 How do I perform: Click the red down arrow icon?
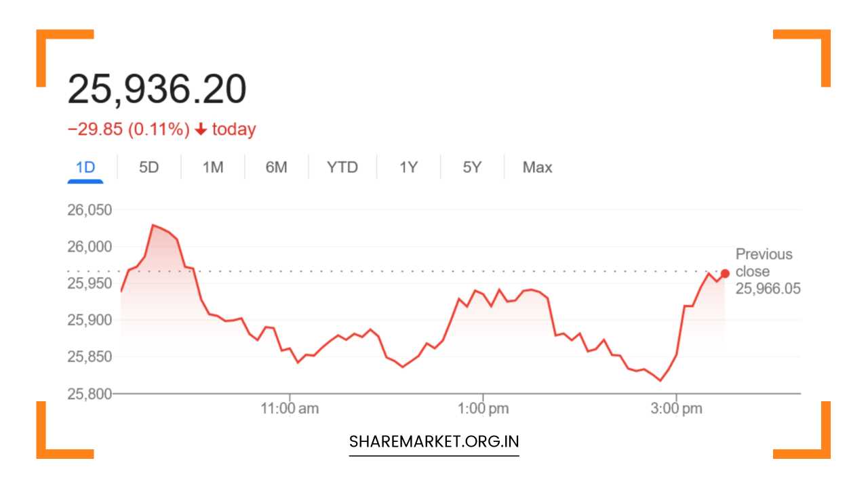click(200, 129)
